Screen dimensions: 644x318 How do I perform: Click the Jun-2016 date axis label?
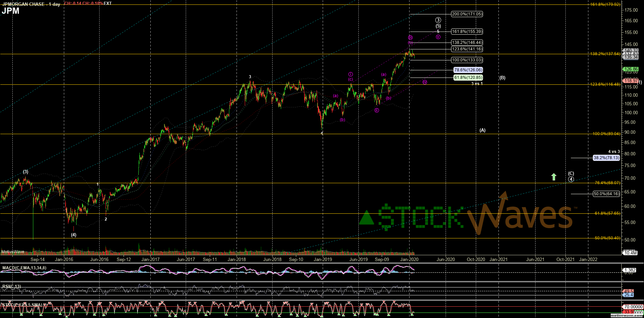pyautogui.click(x=99, y=259)
